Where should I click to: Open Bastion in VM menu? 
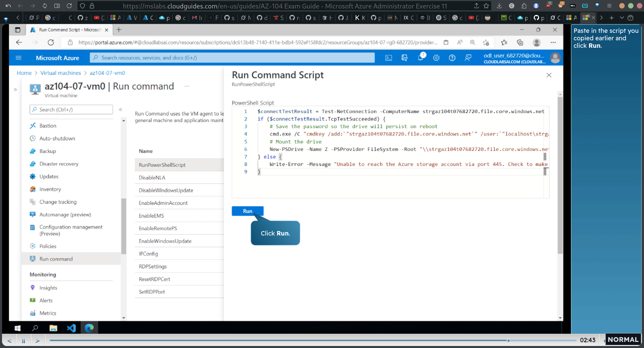[x=48, y=126]
